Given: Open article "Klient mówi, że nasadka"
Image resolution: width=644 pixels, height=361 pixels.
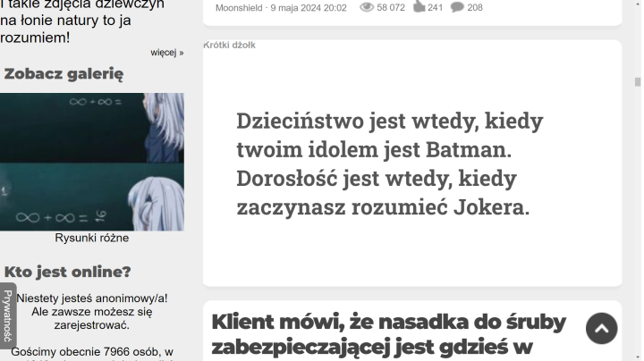Looking at the screenshot, I should click(x=389, y=334).
